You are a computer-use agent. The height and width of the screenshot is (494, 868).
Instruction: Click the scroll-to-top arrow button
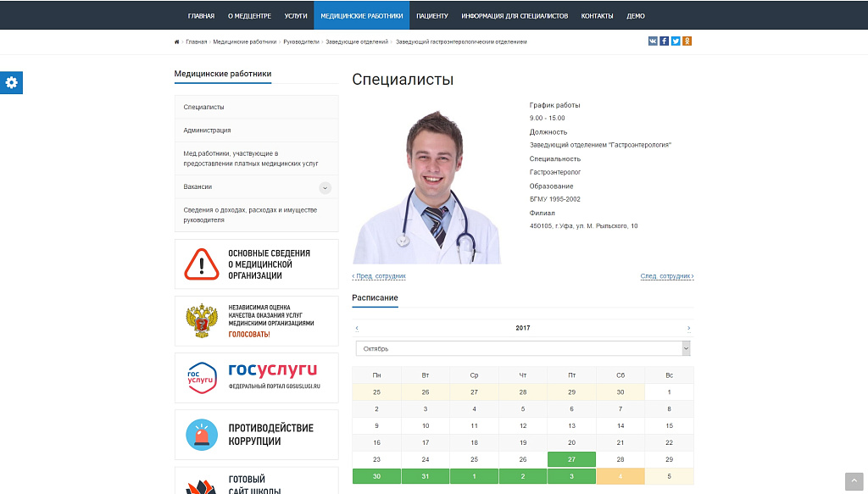(854, 480)
